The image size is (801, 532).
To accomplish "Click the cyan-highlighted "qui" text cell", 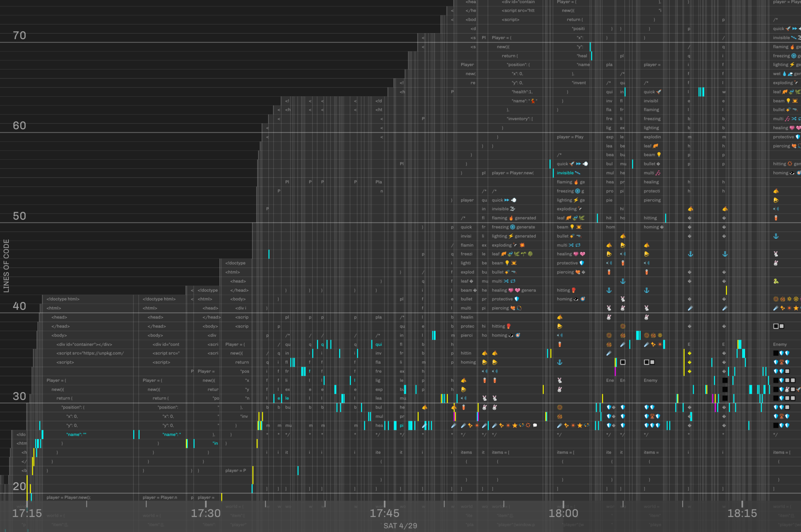I will click(378, 345).
